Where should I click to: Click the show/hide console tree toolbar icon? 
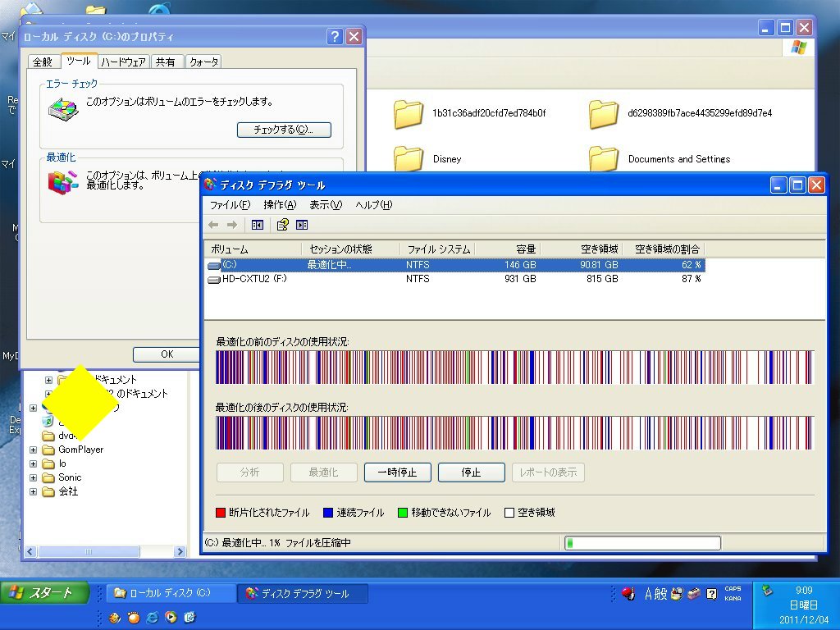pos(258,225)
